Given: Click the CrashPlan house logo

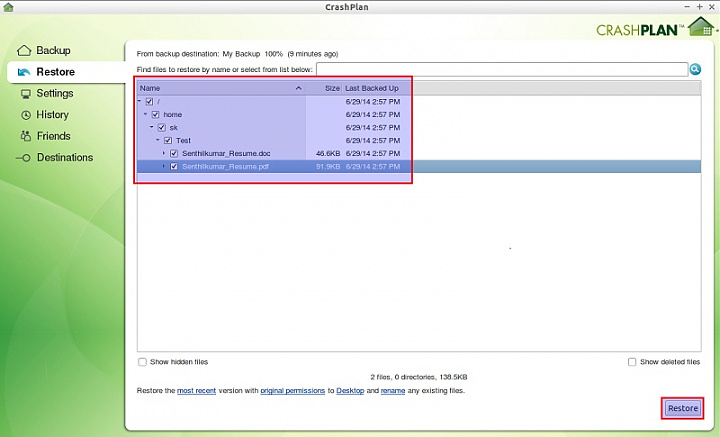Looking at the screenshot, I should 700,26.
